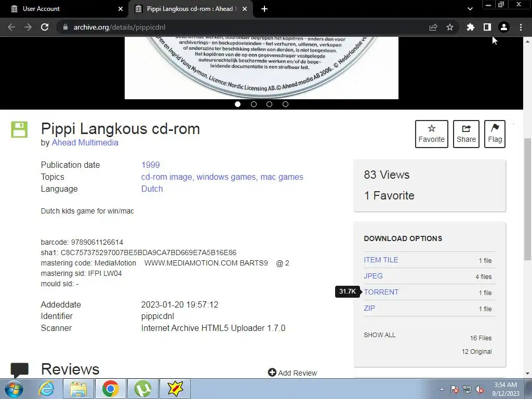Open the tab search dropdown arrow
The image size is (532, 399).
coord(470,9)
